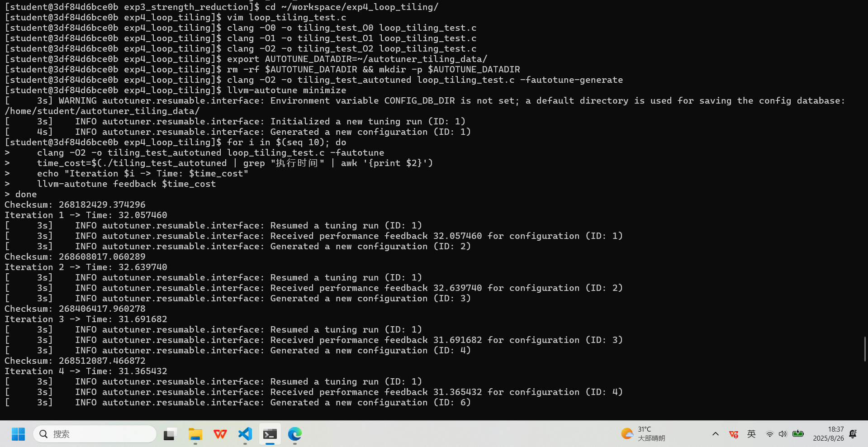Click the red V alert tray icon
The height and width of the screenshot is (447, 868).
tap(734, 434)
